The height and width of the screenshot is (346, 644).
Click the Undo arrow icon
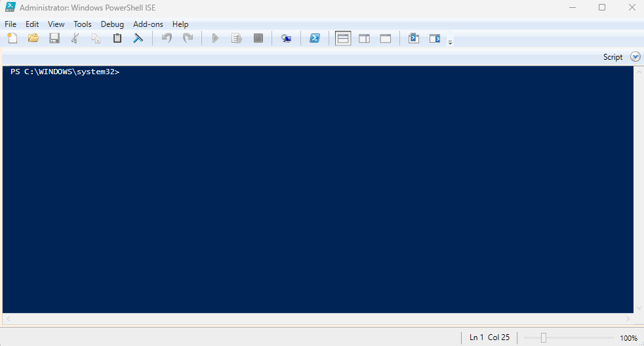(x=167, y=38)
